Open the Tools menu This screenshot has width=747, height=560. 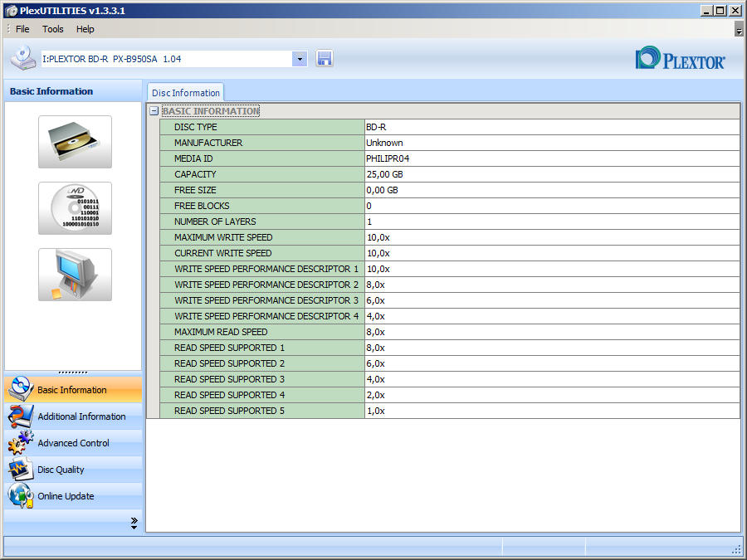[x=52, y=29]
